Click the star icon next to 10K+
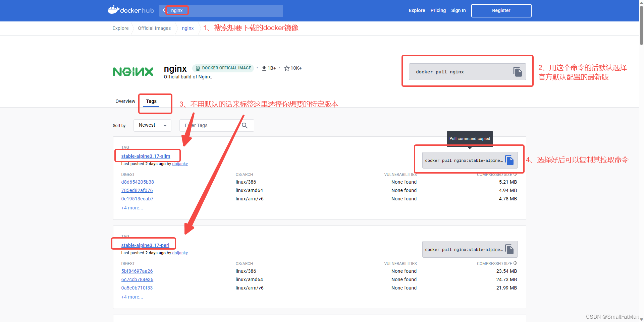Screen dimensions: 644x322 pyautogui.click(x=286, y=68)
